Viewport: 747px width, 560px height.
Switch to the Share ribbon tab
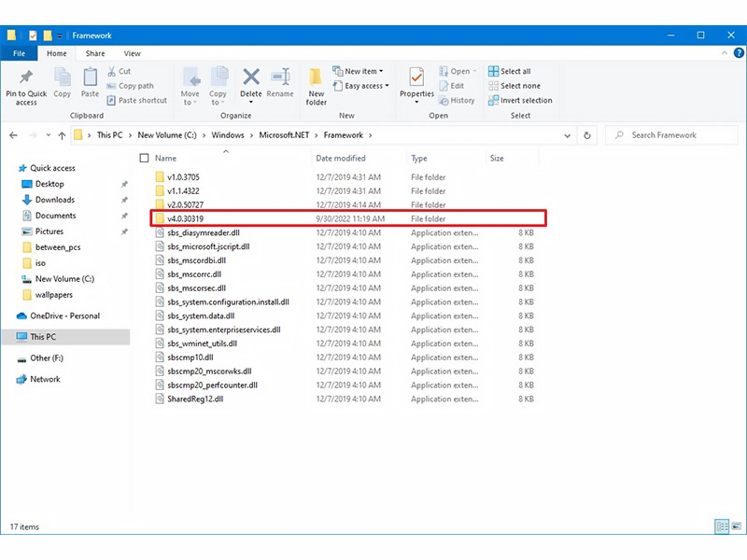[95, 53]
